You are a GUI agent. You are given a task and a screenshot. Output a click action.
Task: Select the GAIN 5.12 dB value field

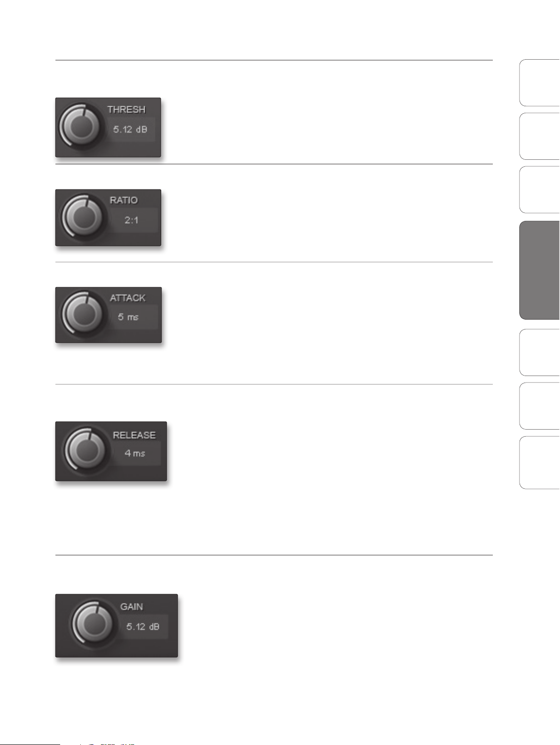tap(143, 627)
